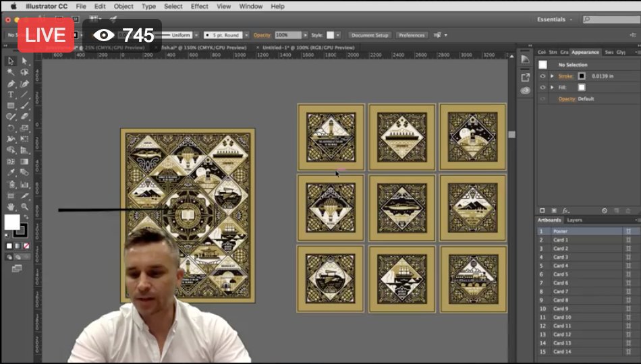
Task: Swap fill and stroke arrows icon
Action: (x=26, y=217)
